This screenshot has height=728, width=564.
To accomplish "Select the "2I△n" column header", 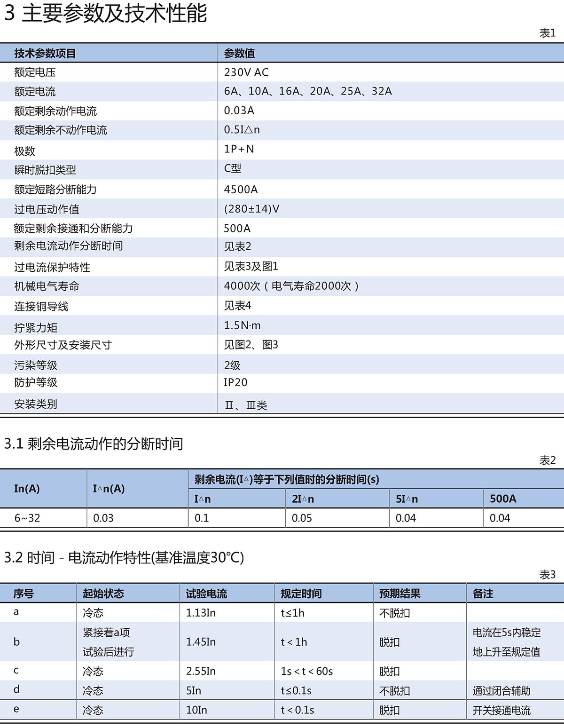I will [x=303, y=499].
